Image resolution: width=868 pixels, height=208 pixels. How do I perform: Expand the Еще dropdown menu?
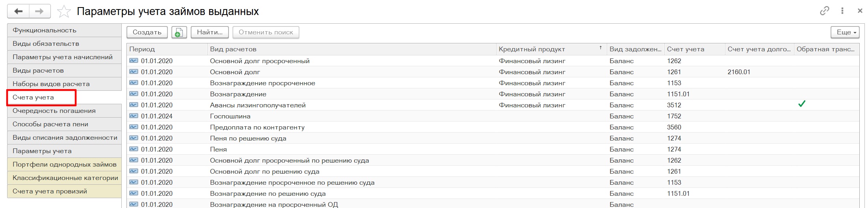click(845, 32)
